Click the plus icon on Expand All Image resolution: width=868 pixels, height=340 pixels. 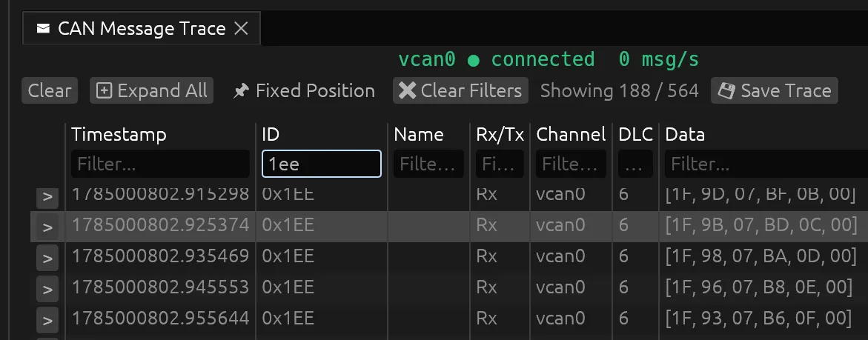(104, 90)
